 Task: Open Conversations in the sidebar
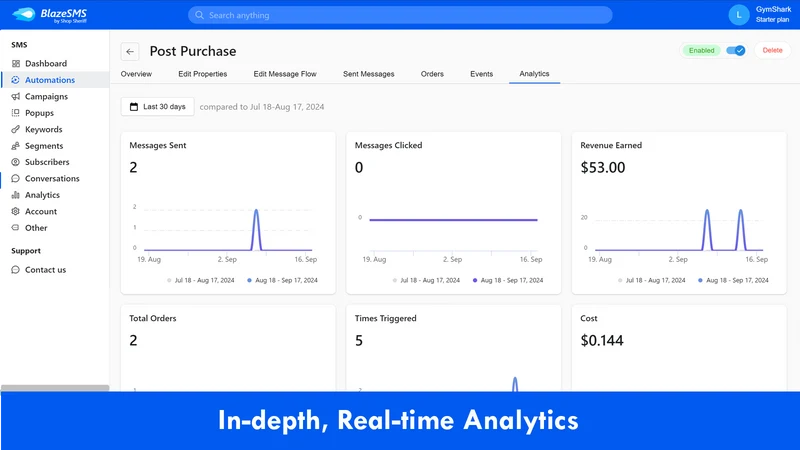(x=52, y=179)
